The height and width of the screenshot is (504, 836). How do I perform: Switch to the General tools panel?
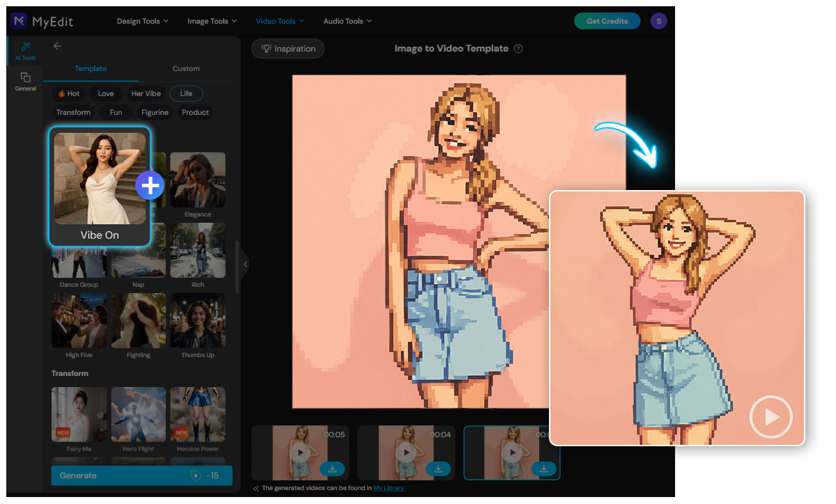coord(25,81)
